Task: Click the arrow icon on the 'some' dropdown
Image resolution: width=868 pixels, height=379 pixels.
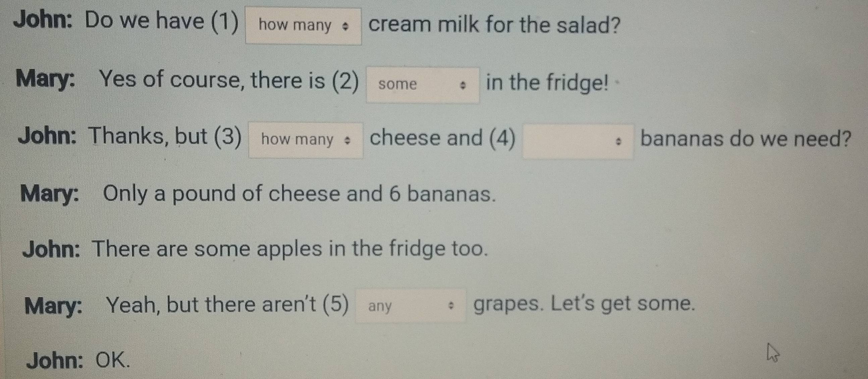Action: (463, 86)
